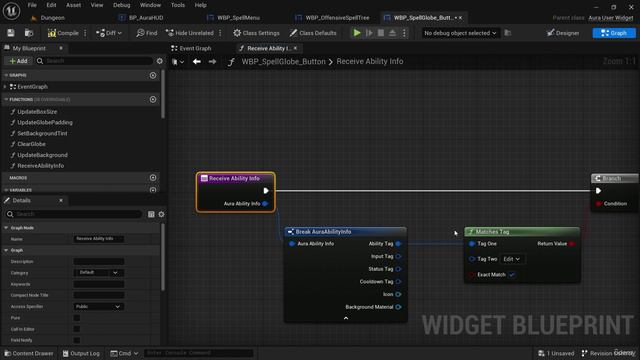Open Class Defaults
Screen dimensions: 640x360
click(x=313, y=33)
